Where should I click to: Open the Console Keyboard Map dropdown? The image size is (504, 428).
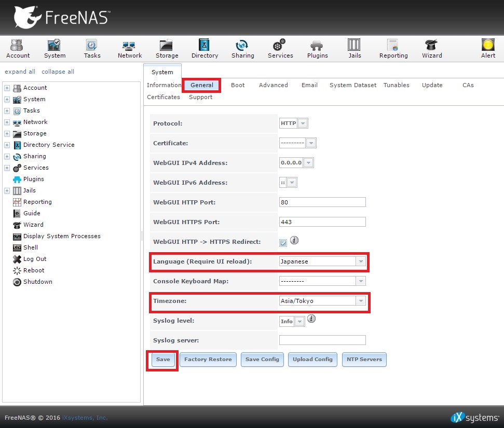[x=361, y=281]
